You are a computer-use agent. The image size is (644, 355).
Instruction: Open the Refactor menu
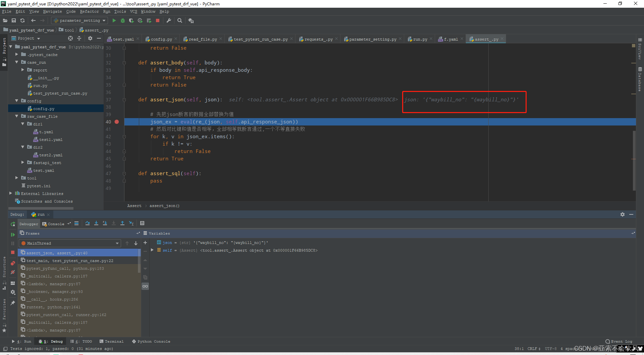89,11
